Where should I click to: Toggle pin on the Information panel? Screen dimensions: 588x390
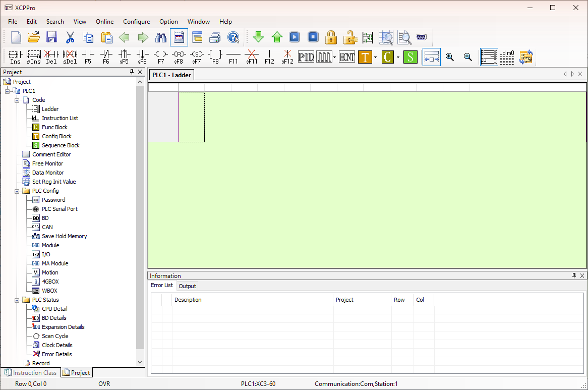click(574, 275)
